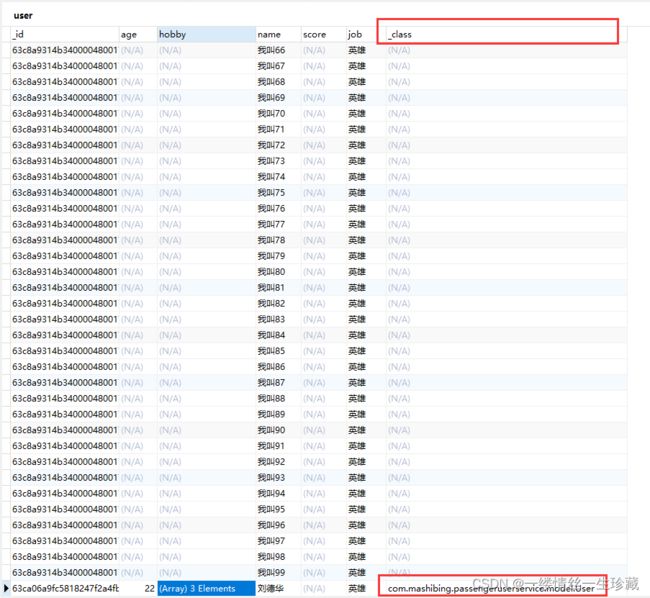Select the name cell 我叫94
Screen dimensions: 650x598
278,493
